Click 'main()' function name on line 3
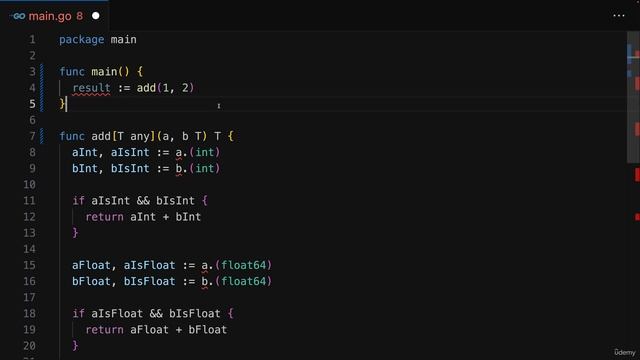Screen dimensions: 640x360 110,72
